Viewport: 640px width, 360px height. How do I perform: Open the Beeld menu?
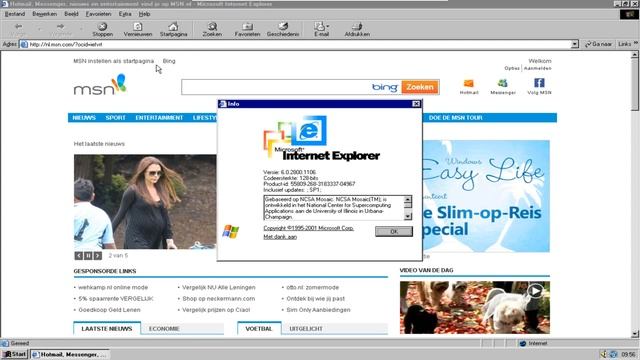(71, 14)
